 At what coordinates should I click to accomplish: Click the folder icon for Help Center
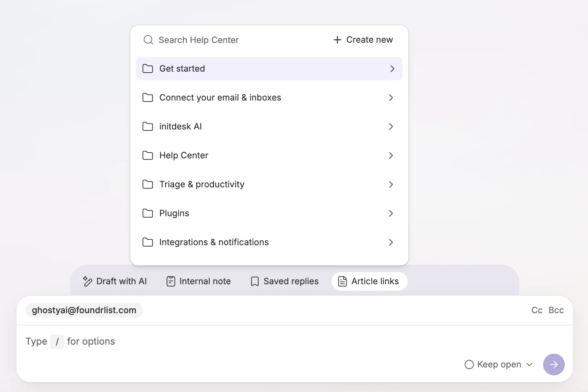click(x=148, y=155)
